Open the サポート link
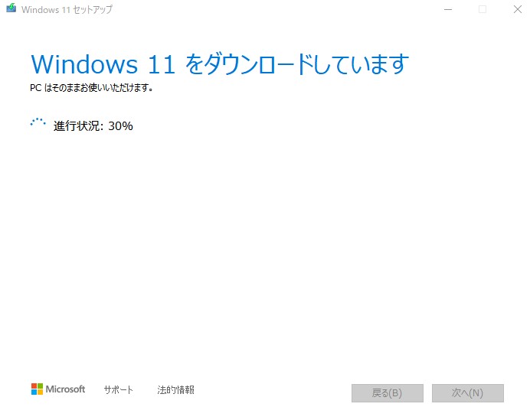Viewport: 530px width, 420px height. (x=118, y=390)
